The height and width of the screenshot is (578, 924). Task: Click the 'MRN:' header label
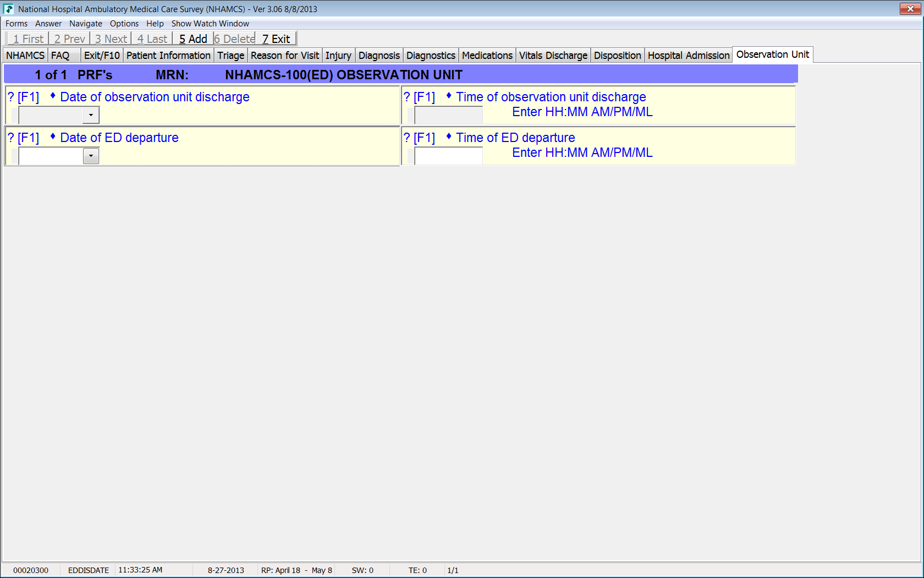pyautogui.click(x=172, y=75)
